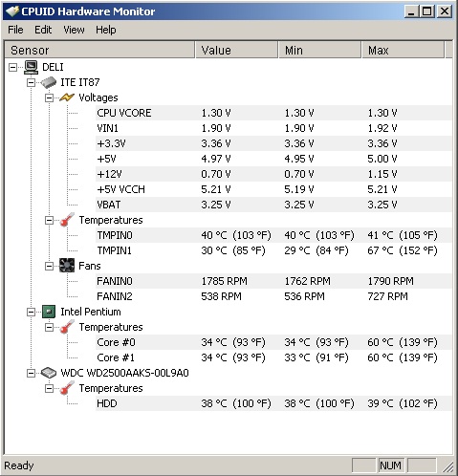Select the ITE IT87 label
Viewport: 458px width, 476px height.
(80, 82)
